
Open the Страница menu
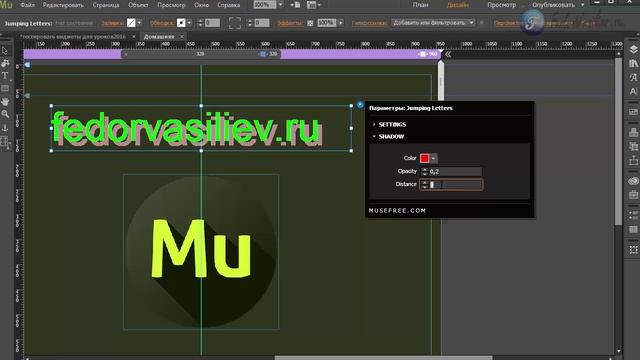click(x=106, y=5)
